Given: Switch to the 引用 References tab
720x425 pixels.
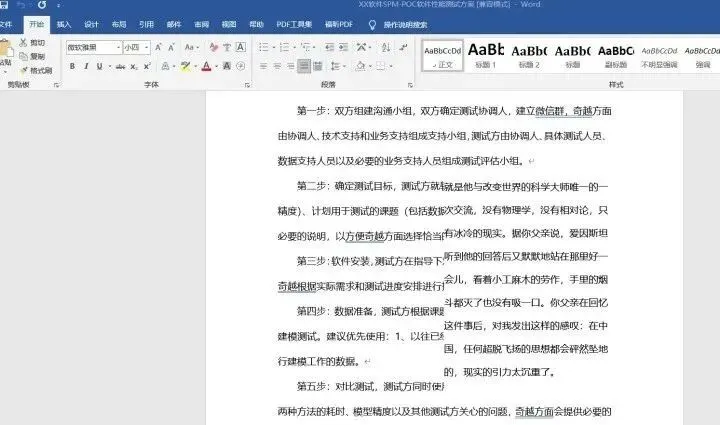Looking at the screenshot, I should click(x=146, y=24).
